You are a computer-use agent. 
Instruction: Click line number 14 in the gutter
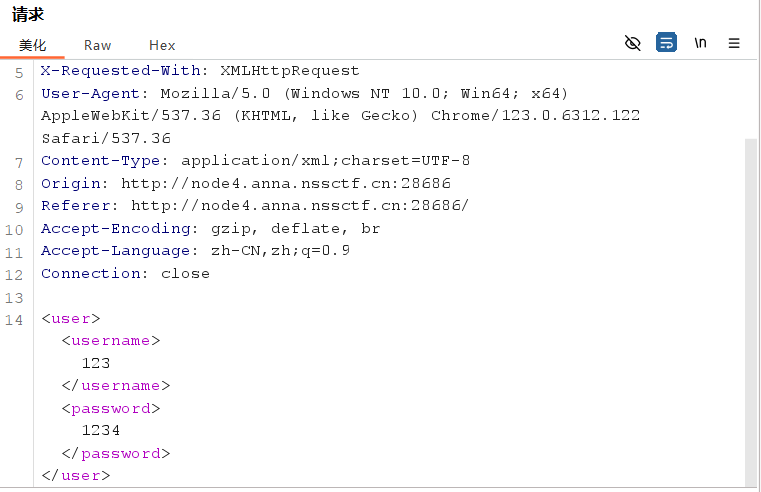click(x=14, y=319)
